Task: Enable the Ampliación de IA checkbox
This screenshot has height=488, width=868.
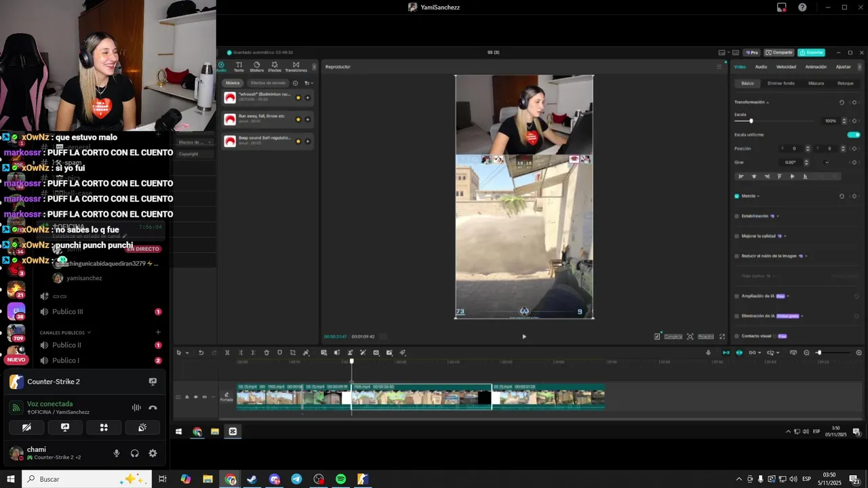Action: pyautogui.click(x=737, y=296)
